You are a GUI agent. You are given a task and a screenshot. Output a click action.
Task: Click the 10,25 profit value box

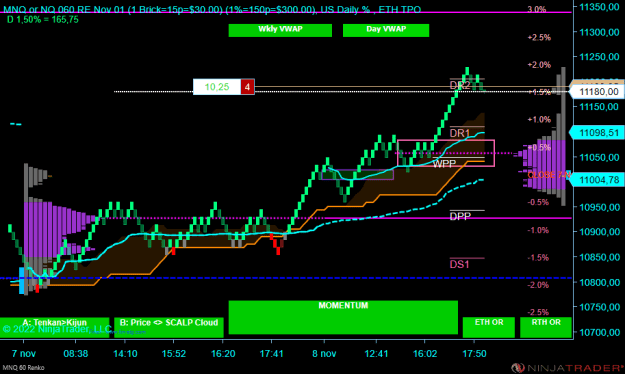[217, 87]
